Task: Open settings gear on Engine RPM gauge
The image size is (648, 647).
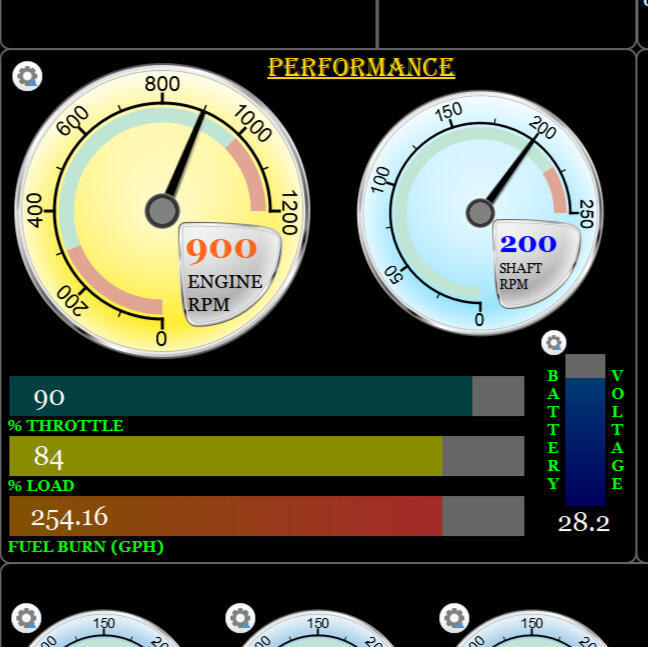Action: (27, 76)
